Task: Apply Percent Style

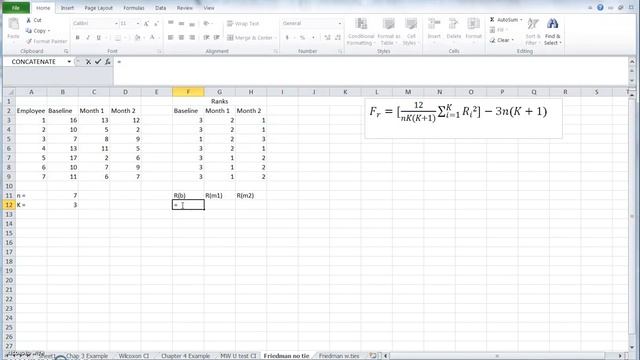Action: pos(302,38)
